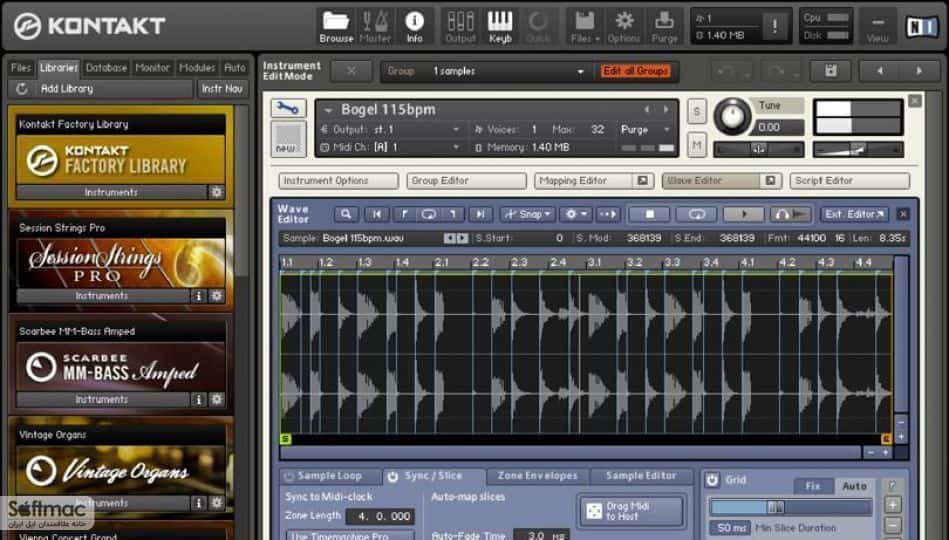Switch to the Database browser tab
The width and height of the screenshot is (949, 540).
coord(107,68)
